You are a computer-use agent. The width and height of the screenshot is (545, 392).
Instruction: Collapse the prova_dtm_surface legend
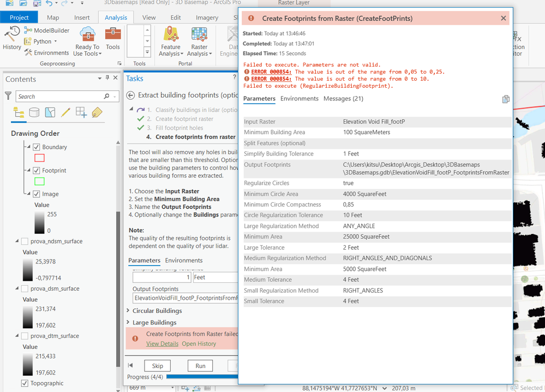click(17, 335)
